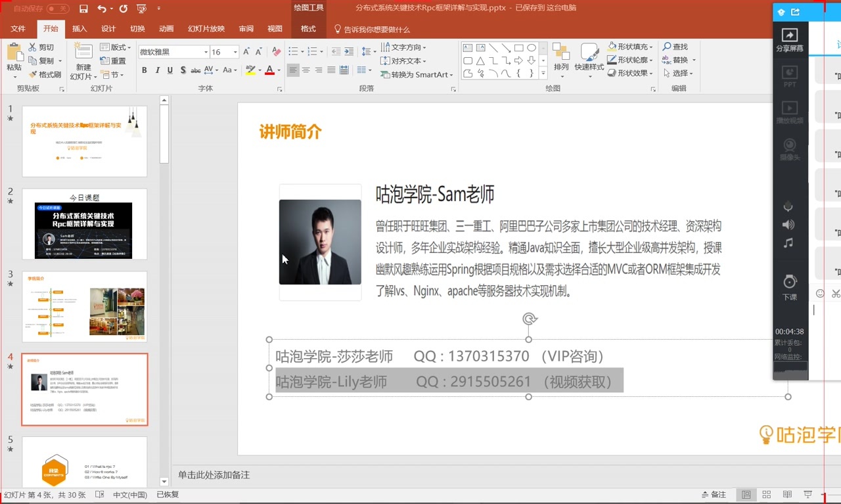Select slide 2 thumbnail (今日课题)
This screenshot has height=504, width=841.
85,224
